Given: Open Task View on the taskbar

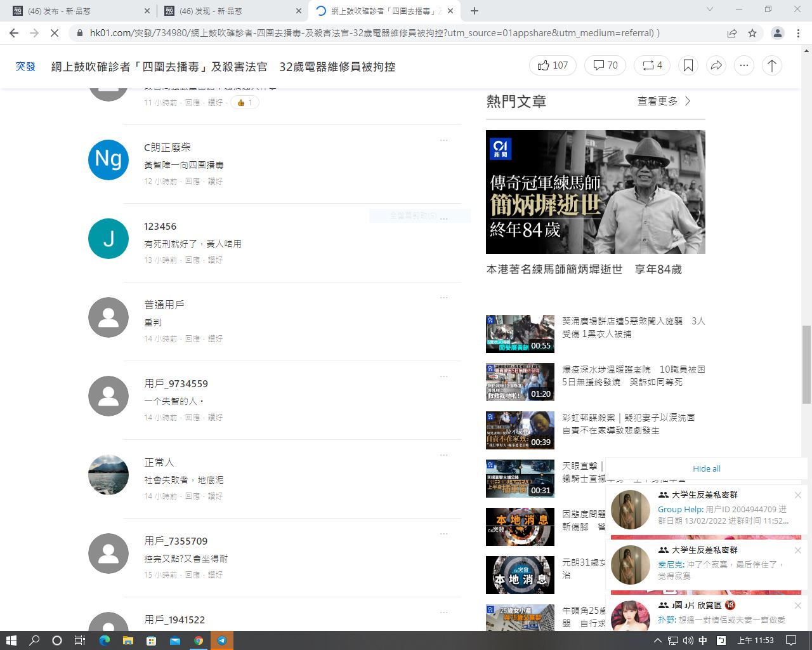Looking at the screenshot, I should [80, 640].
